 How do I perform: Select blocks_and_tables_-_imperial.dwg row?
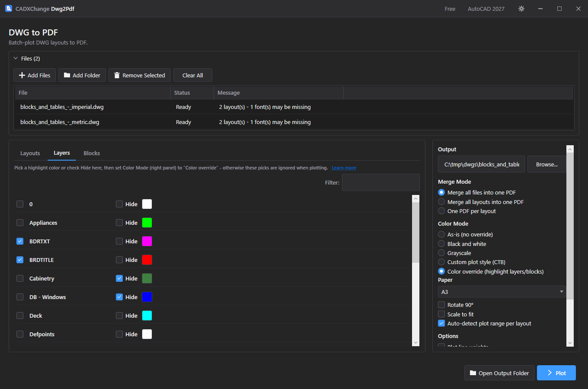[x=294, y=107]
